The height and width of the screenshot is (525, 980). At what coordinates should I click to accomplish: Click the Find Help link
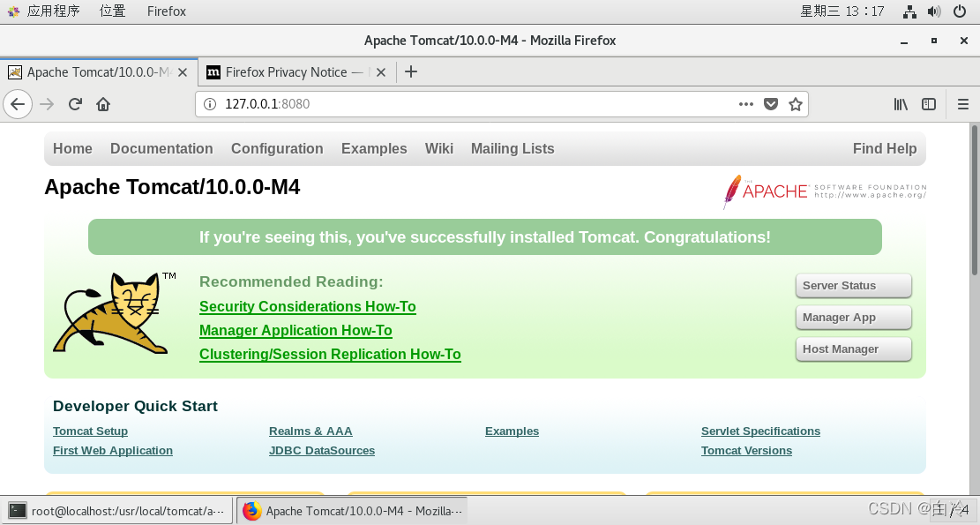coord(885,149)
